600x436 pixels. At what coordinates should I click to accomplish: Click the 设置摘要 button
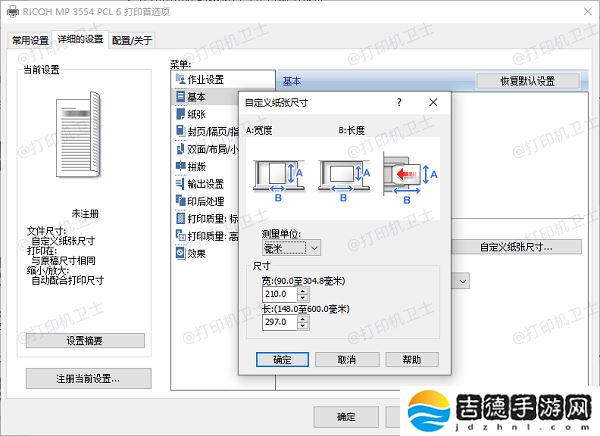coord(85,340)
